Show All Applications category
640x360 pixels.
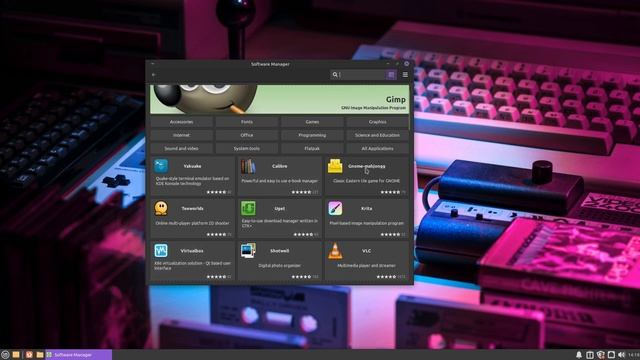pyautogui.click(x=378, y=149)
